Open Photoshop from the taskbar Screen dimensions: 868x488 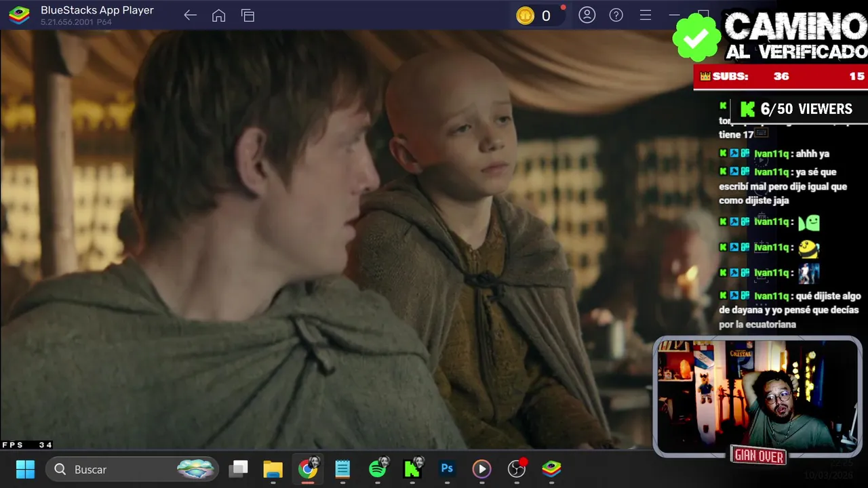coord(447,468)
